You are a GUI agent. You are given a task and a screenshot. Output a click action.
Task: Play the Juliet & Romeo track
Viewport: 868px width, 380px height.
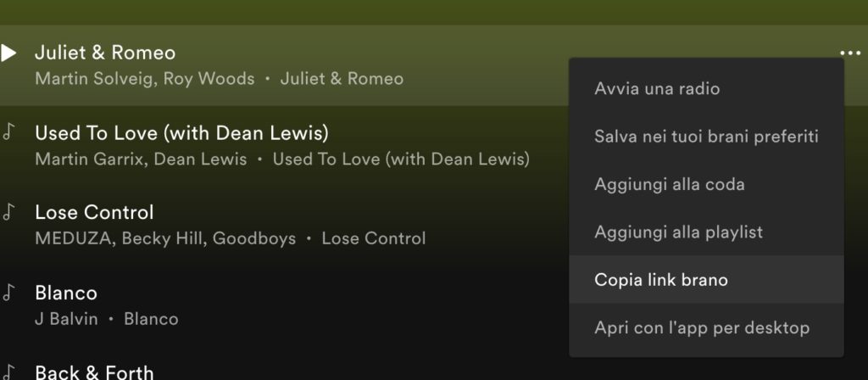pos(8,53)
